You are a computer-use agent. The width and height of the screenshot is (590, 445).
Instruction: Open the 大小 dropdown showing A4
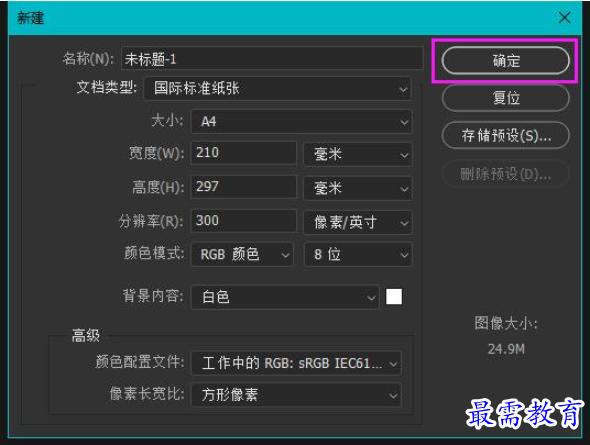tap(302, 122)
